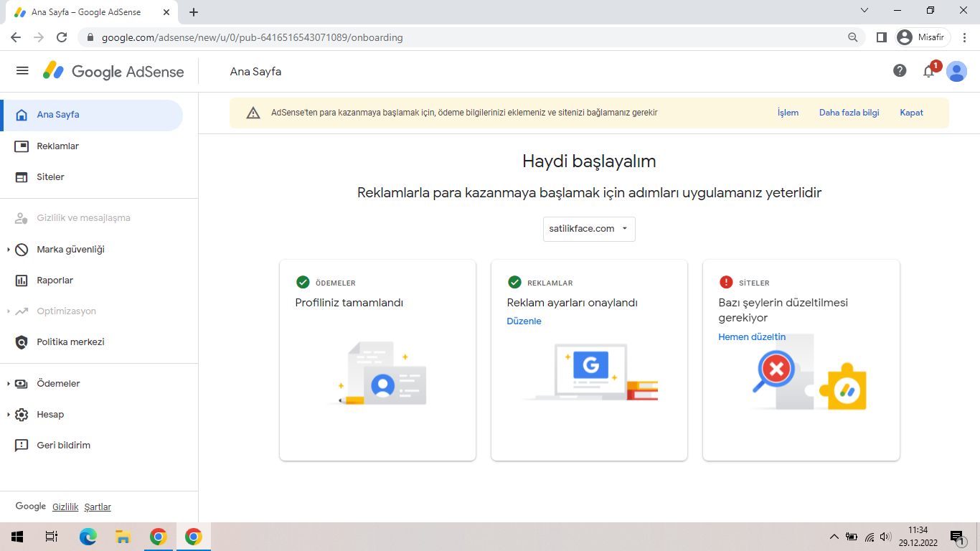Toggle the browser side panel icon

(882, 37)
